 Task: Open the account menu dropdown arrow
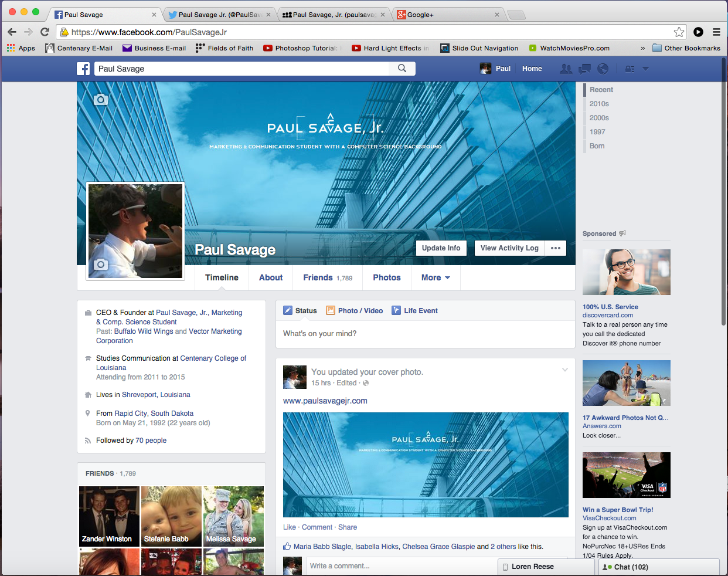coord(645,69)
